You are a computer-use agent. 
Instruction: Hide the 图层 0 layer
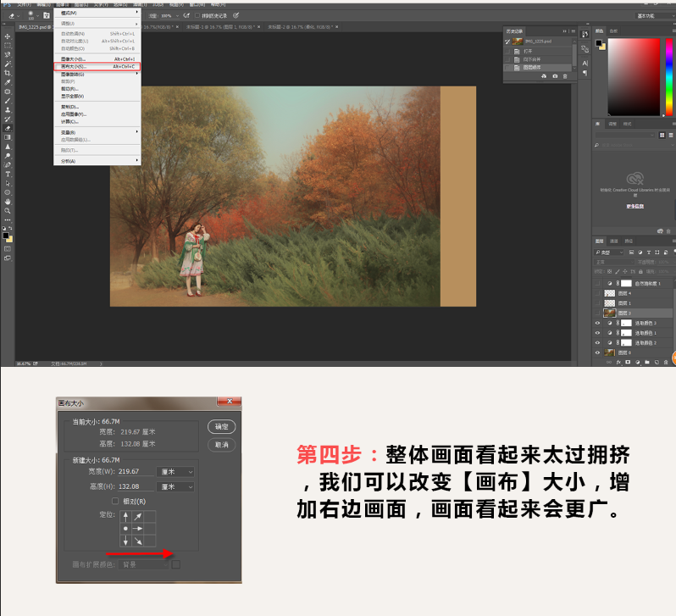[x=597, y=352]
